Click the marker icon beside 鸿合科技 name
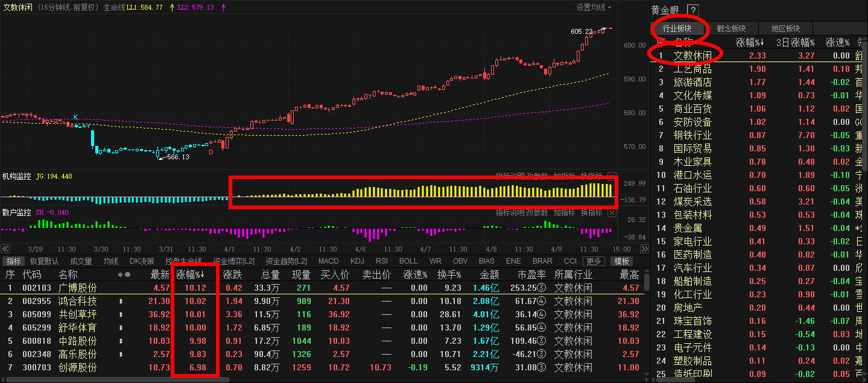The width and height of the screenshot is (868, 383). (121, 302)
